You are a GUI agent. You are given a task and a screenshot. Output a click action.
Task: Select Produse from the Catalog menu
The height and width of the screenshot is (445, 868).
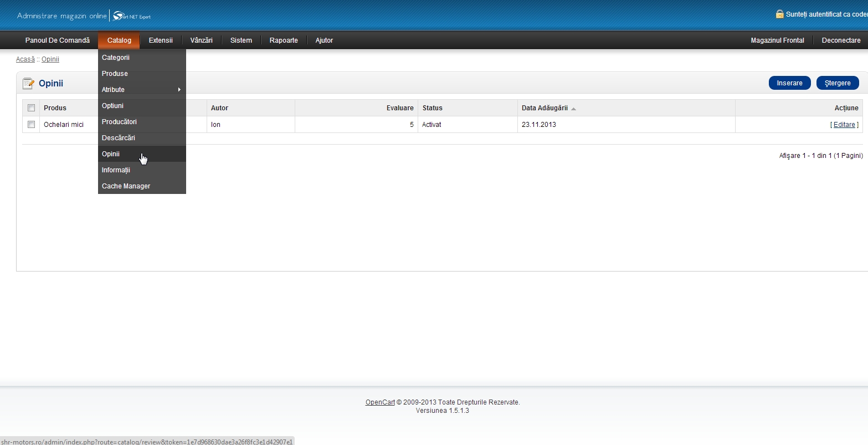115,74
